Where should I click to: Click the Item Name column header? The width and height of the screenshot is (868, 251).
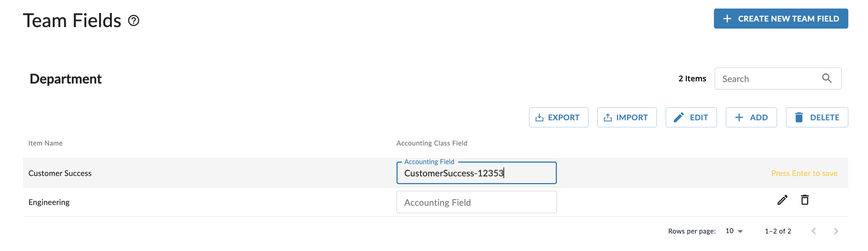pyautogui.click(x=45, y=143)
